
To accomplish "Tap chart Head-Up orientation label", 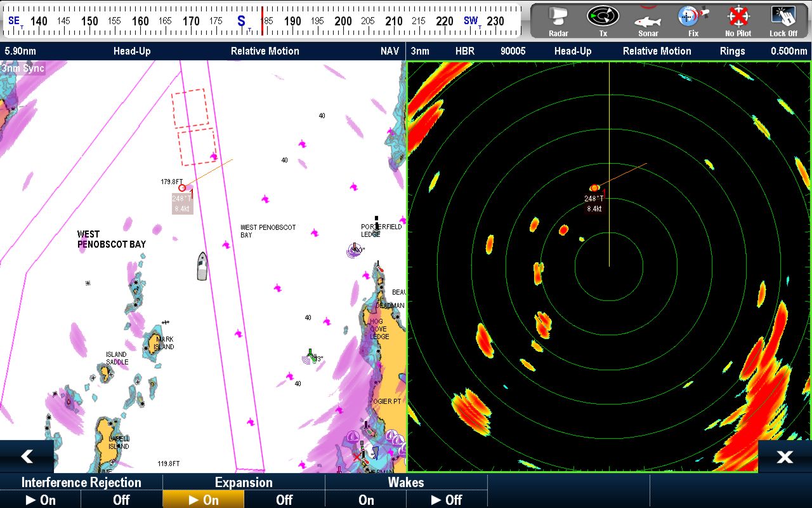I will (132, 51).
